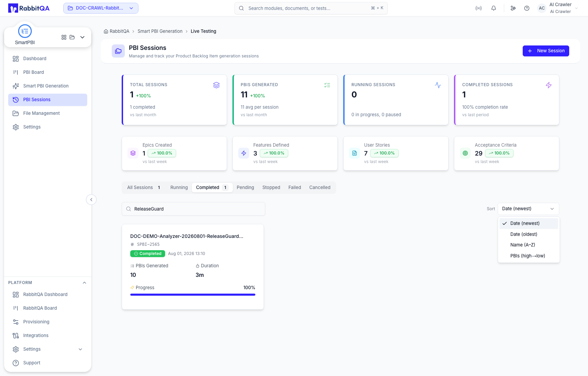Click the PBIs Generated checklist icon
The image size is (588, 376).
click(x=327, y=85)
